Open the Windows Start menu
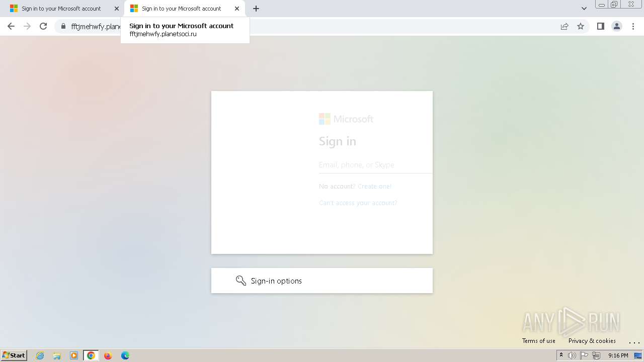Viewport: 644px width, 362px height. tap(14, 355)
